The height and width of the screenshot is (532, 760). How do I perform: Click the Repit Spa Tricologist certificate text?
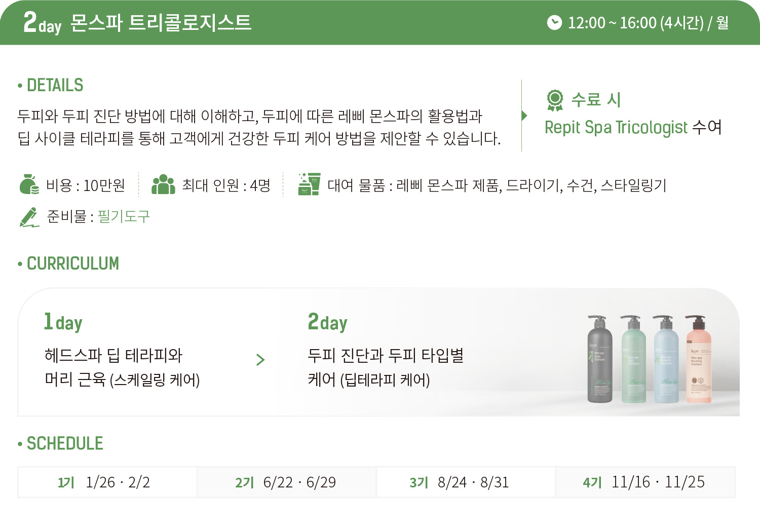coord(616,127)
